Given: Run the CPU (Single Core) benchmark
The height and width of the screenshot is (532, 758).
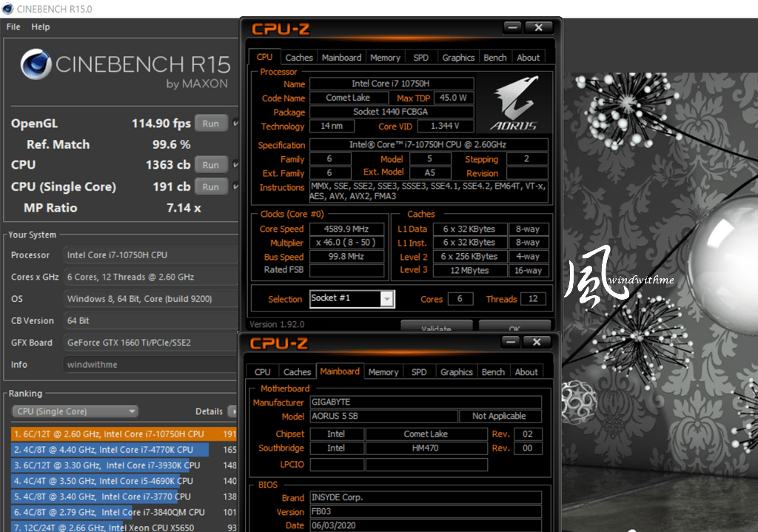Looking at the screenshot, I should (211, 186).
